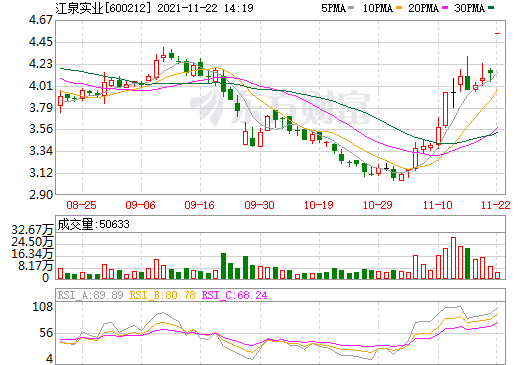This screenshot has height=365, width=520.
Task: Click the 4.23 price axis label
Action: coord(41,64)
